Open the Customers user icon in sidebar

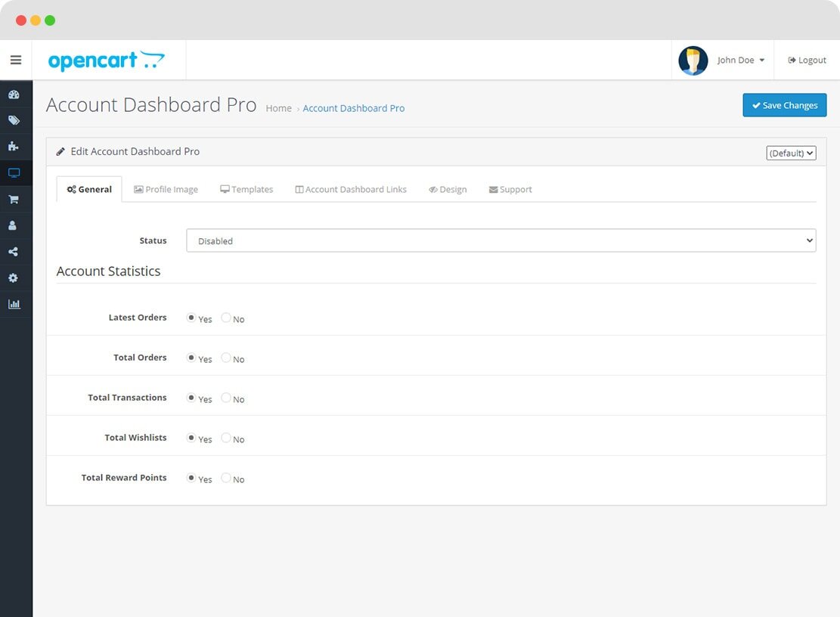pos(14,225)
